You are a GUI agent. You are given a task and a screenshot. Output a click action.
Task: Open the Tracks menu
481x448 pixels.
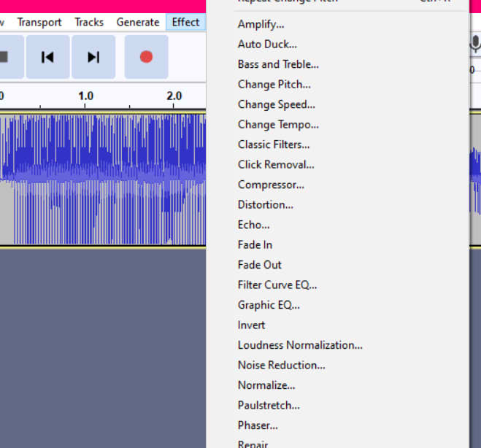click(x=89, y=23)
